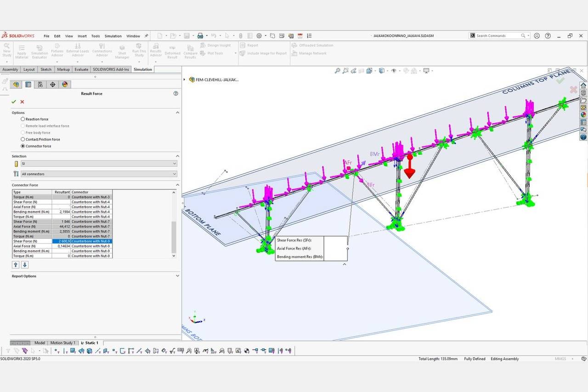Screen dimensions: 588x392
Task: Click the Type column header
Action: (32, 192)
